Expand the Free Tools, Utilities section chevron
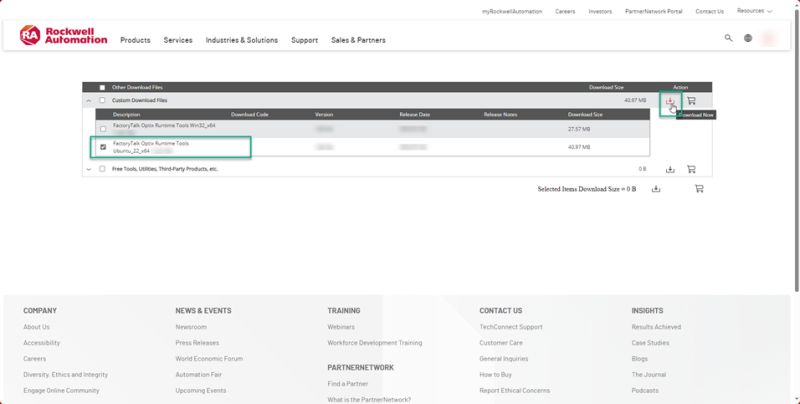Image resolution: width=800 pixels, height=404 pixels. point(89,169)
